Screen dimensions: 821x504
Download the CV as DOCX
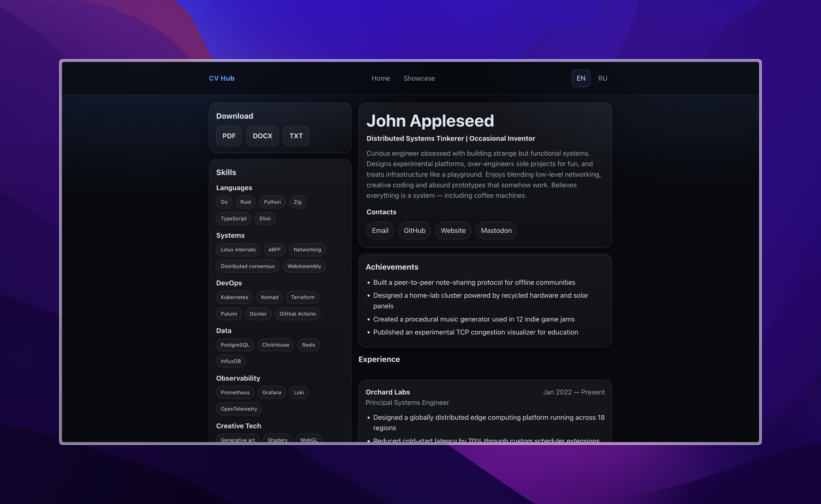pos(263,136)
